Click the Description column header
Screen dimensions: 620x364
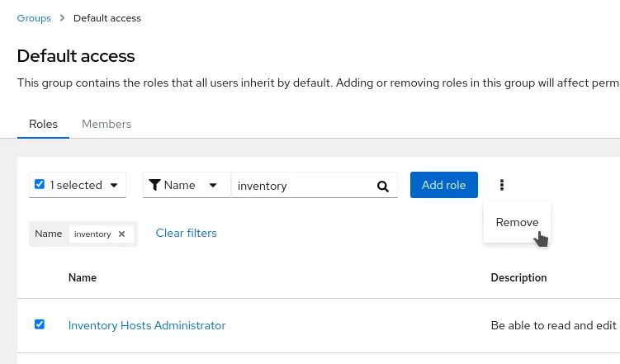(518, 277)
